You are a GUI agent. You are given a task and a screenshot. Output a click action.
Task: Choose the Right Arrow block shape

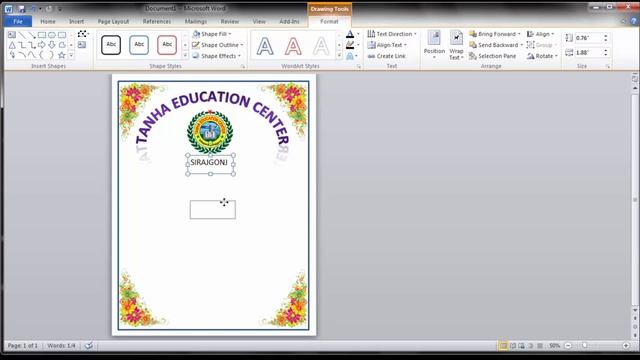42,45
